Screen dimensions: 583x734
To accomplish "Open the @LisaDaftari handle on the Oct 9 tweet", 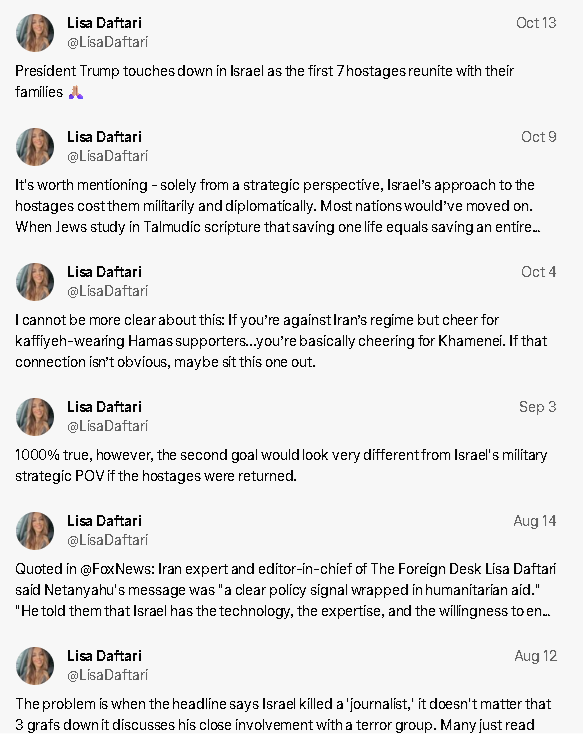I will [108, 156].
